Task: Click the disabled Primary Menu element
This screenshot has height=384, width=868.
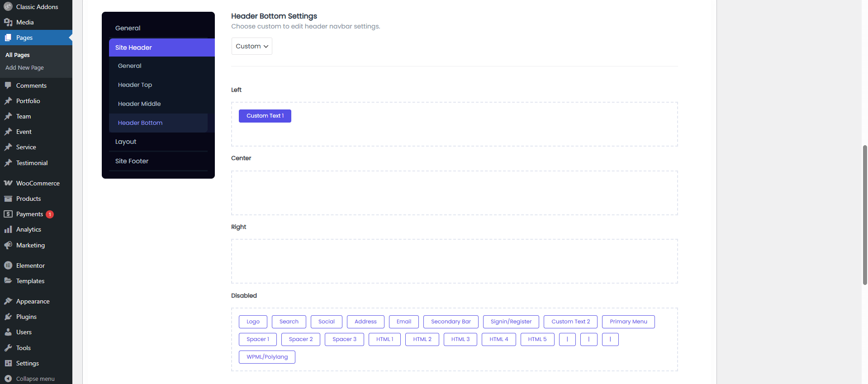Action: (x=628, y=322)
